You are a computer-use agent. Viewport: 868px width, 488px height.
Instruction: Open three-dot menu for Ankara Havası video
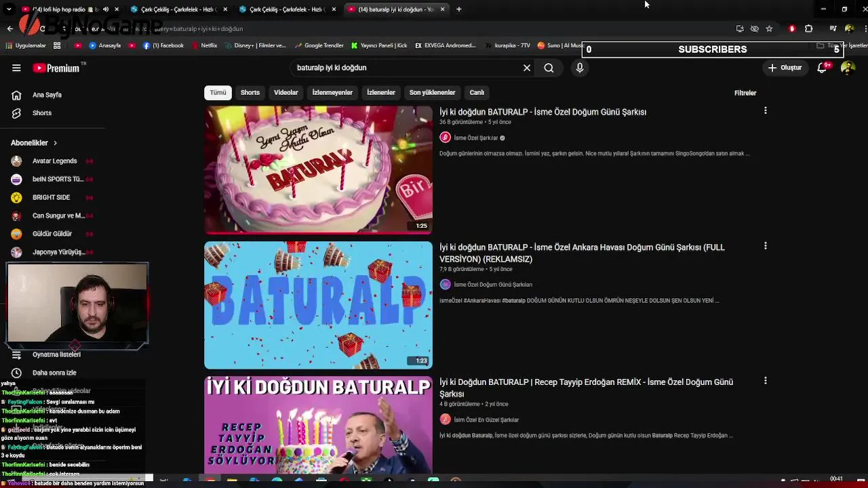[766, 246]
